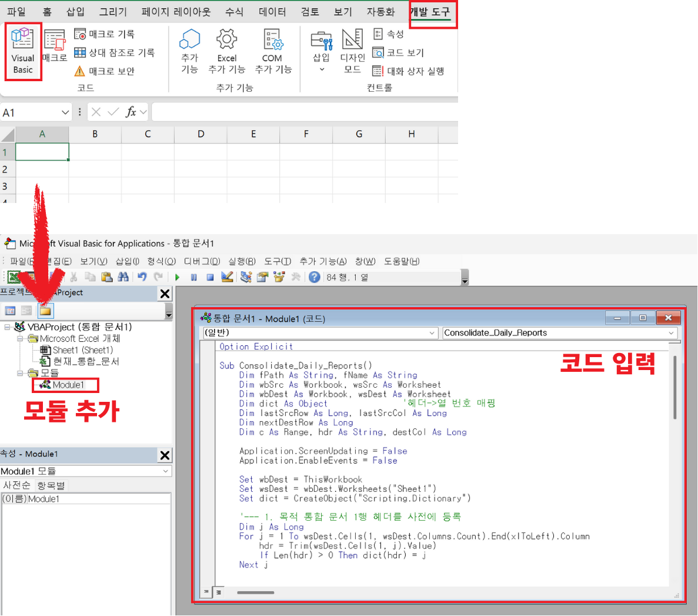
Task: Run the macro with green play button
Action: point(177,278)
